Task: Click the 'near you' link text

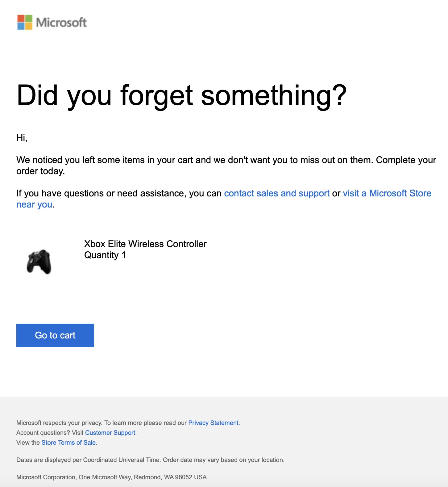Action: 34,204
